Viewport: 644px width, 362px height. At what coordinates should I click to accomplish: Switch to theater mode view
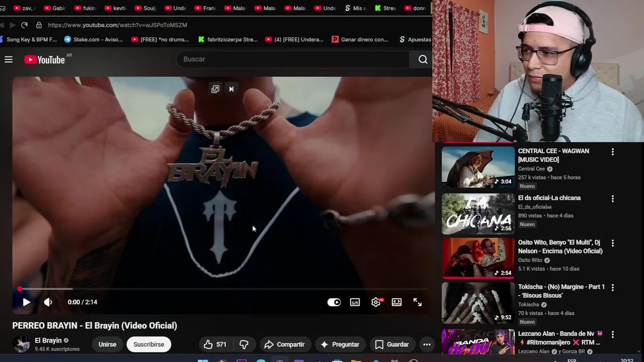[x=397, y=302]
